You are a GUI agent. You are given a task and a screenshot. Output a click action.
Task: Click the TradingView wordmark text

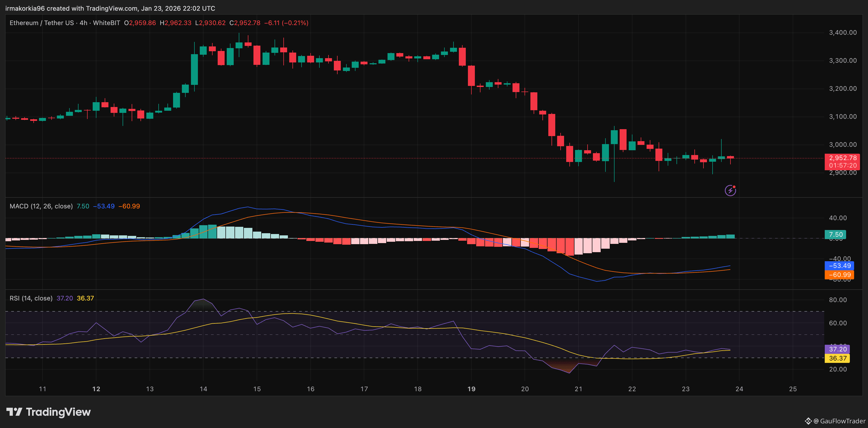pos(58,412)
